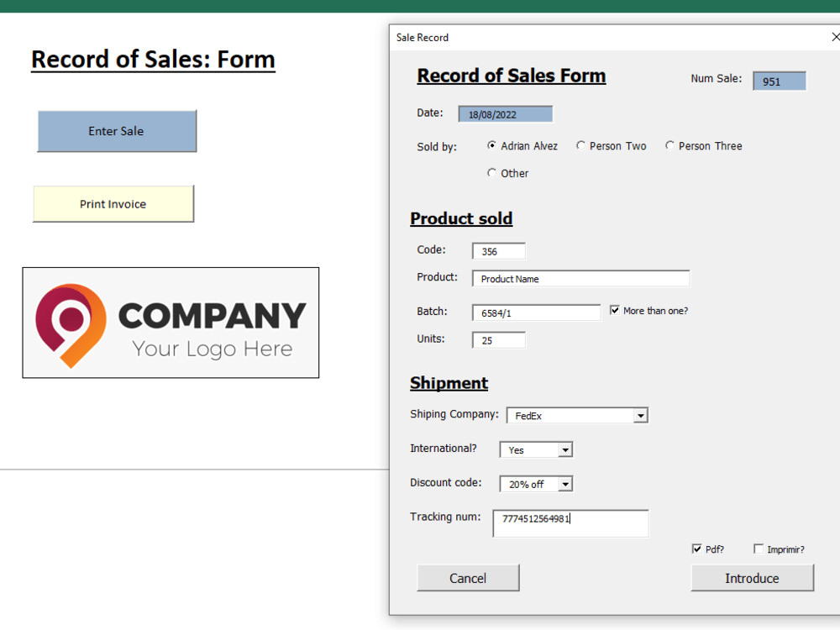
Task: Submit the form with "Introduce"
Action: (x=752, y=578)
